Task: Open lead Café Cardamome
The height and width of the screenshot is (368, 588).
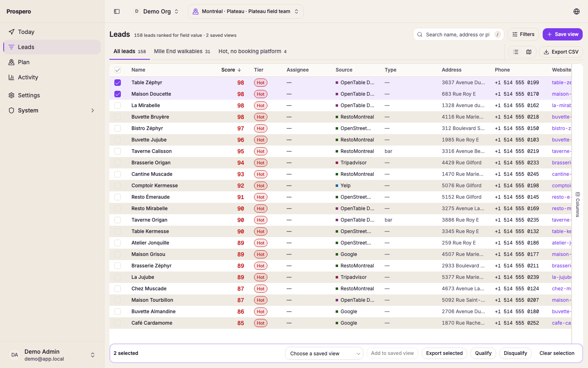Action: [152, 323]
